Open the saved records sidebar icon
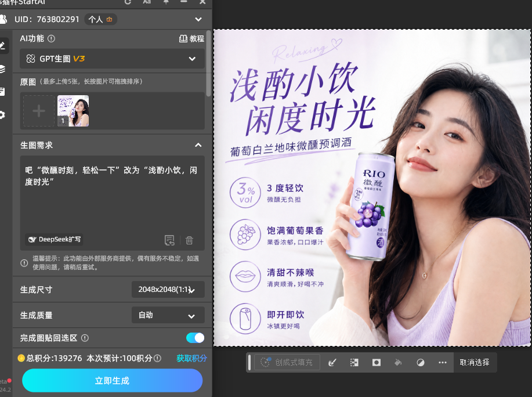Screen dimensions: 532x397 [2, 92]
